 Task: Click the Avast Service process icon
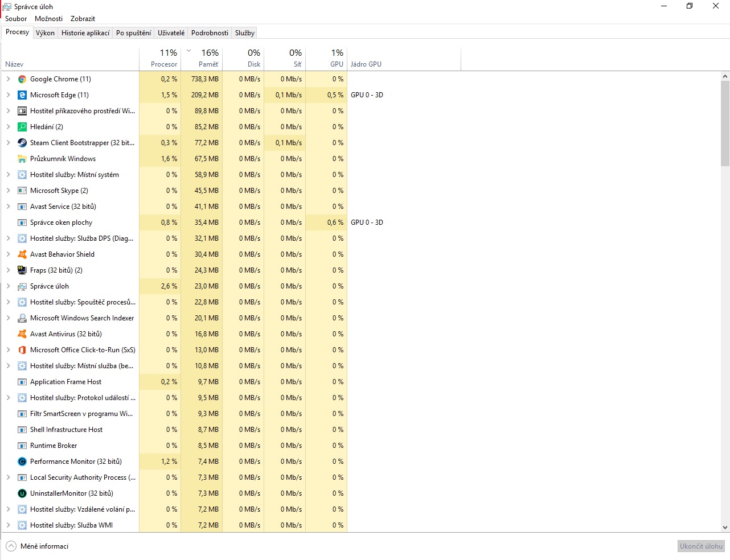pyautogui.click(x=22, y=207)
